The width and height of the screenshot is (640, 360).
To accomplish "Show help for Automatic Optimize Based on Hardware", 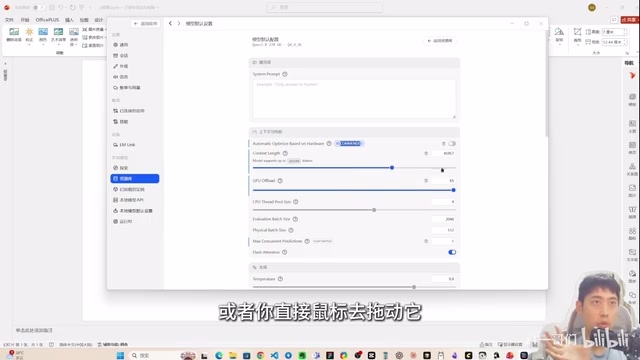I will pyautogui.click(x=329, y=144).
